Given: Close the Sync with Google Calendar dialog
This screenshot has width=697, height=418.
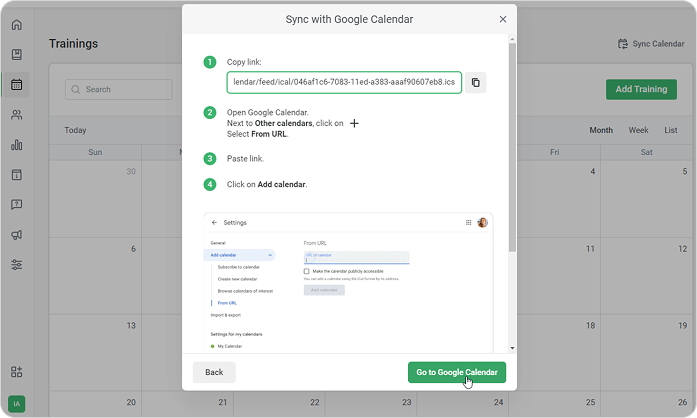Looking at the screenshot, I should pos(502,19).
